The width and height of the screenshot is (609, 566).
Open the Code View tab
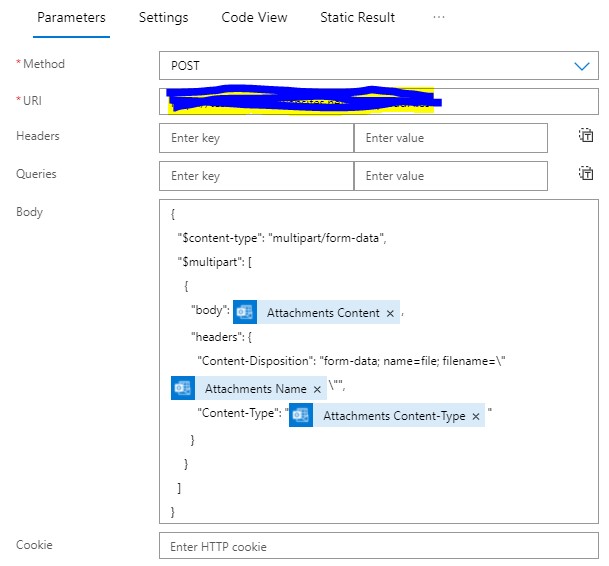254,17
